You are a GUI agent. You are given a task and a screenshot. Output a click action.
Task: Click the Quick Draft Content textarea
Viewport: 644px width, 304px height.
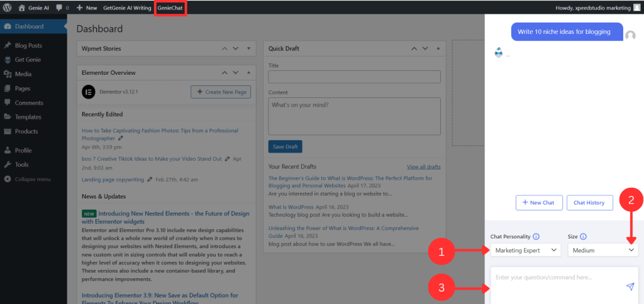[x=355, y=116]
